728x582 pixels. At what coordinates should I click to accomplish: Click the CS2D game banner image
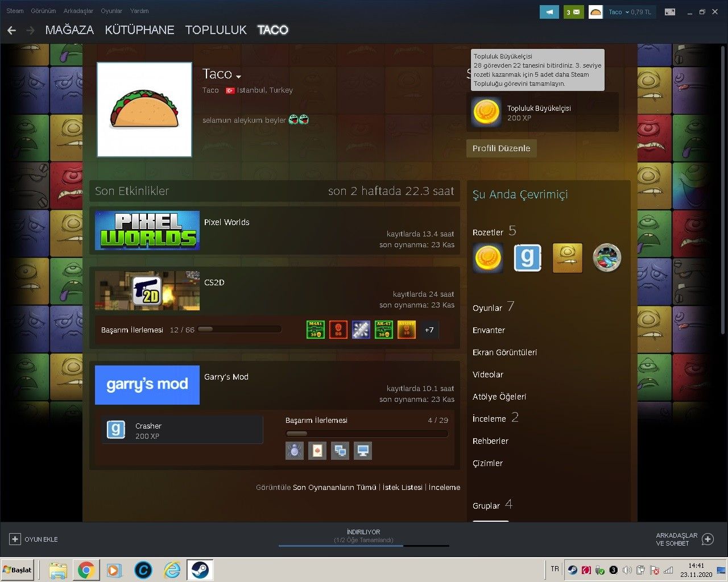click(147, 290)
